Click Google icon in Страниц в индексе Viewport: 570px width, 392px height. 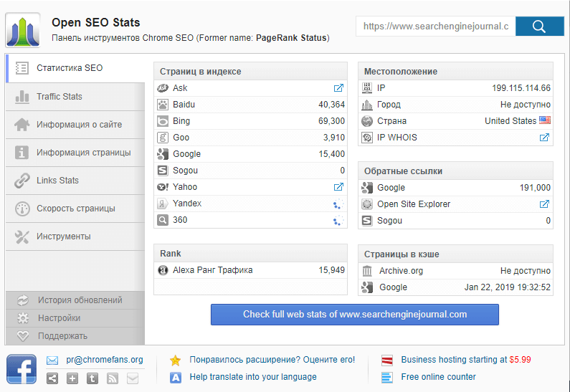[x=163, y=154]
